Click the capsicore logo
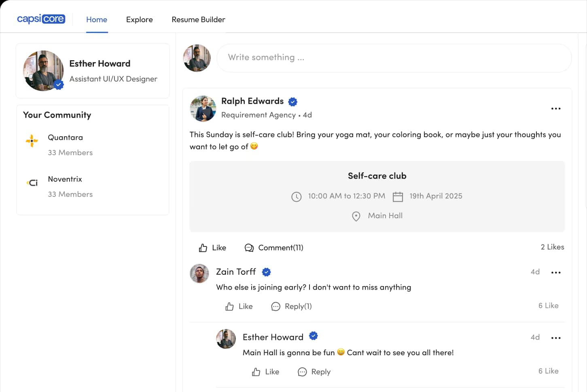 (41, 19)
